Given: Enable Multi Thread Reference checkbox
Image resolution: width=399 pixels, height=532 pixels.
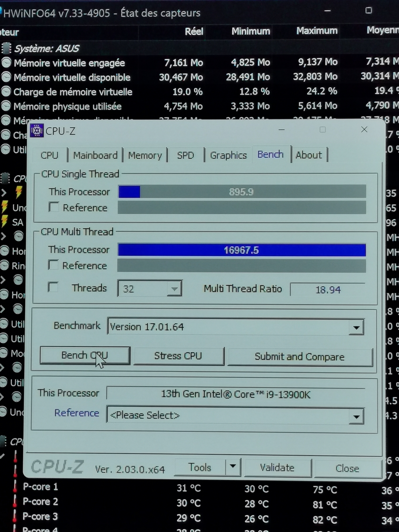Looking at the screenshot, I should 53,265.
